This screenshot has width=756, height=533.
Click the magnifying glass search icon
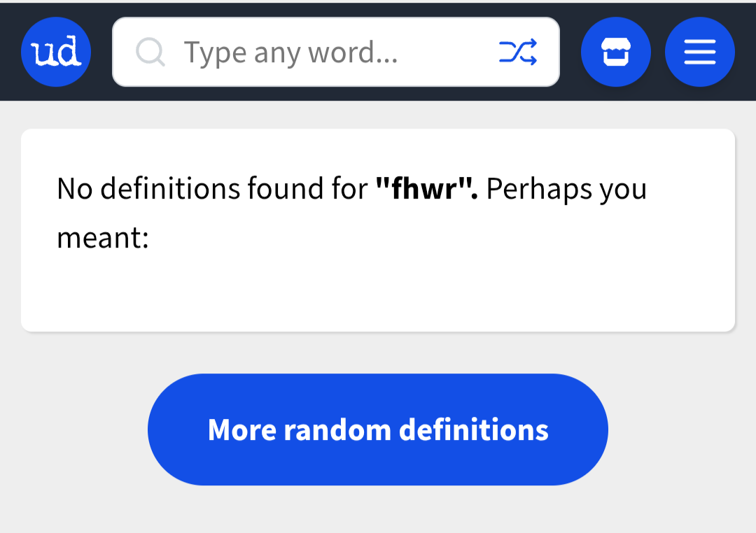click(150, 52)
